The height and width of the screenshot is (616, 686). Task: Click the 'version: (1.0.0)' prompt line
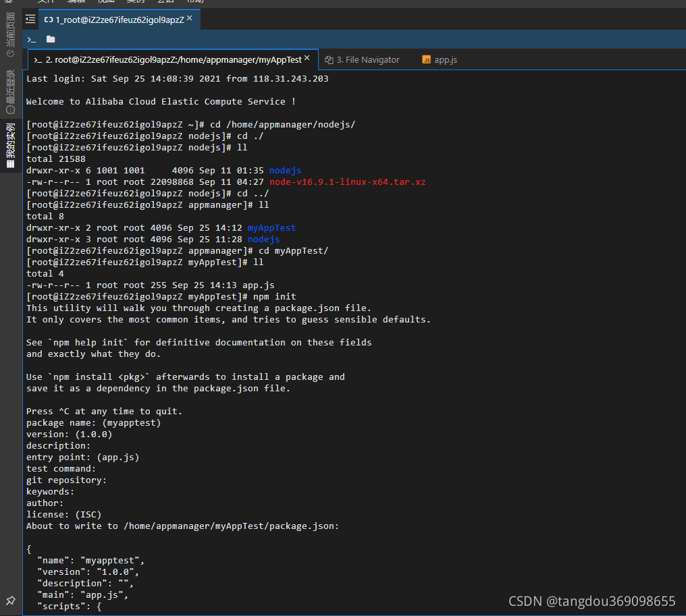click(x=69, y=434)
